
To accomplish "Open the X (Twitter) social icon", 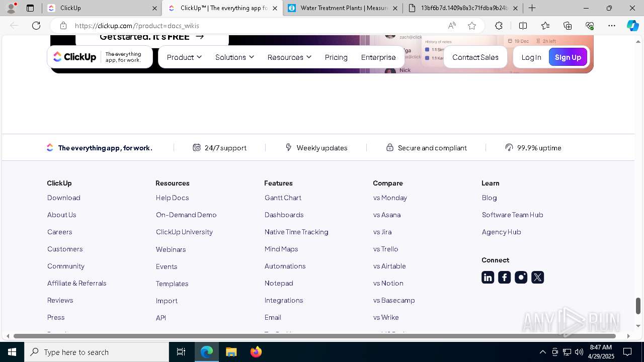I will (537, 278).
